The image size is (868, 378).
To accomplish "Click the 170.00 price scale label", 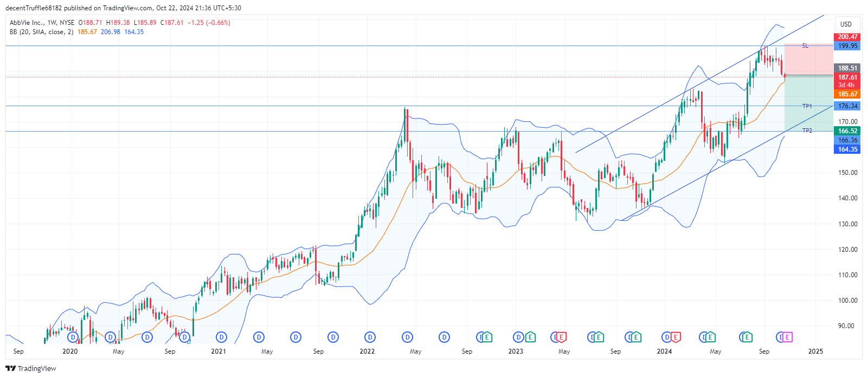I will click(x=847, y=122).
